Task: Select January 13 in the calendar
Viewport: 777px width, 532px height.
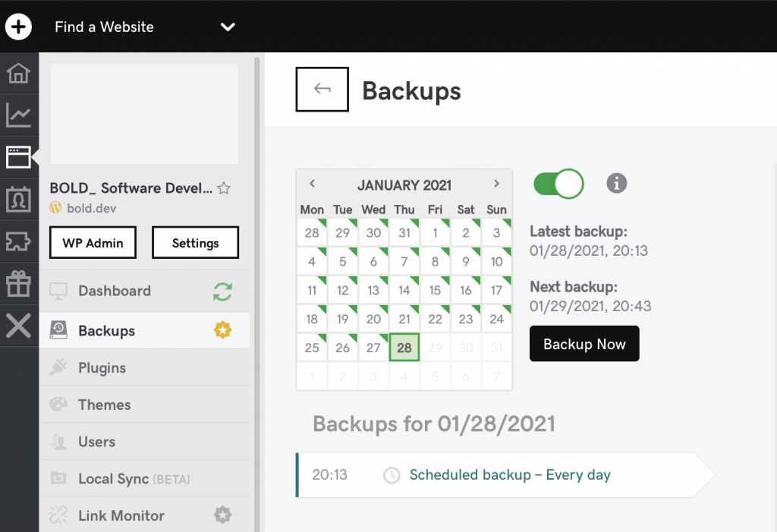Action: (x=373, y=290)
